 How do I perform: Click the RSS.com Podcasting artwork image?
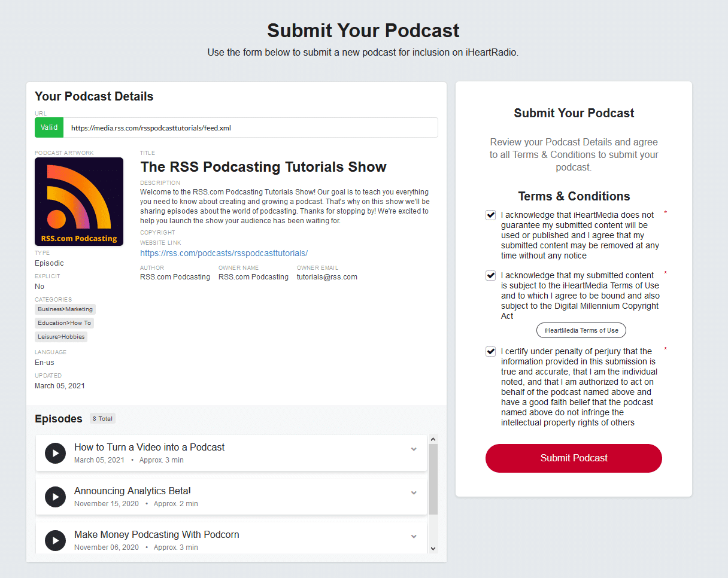[x=79, y=202]
